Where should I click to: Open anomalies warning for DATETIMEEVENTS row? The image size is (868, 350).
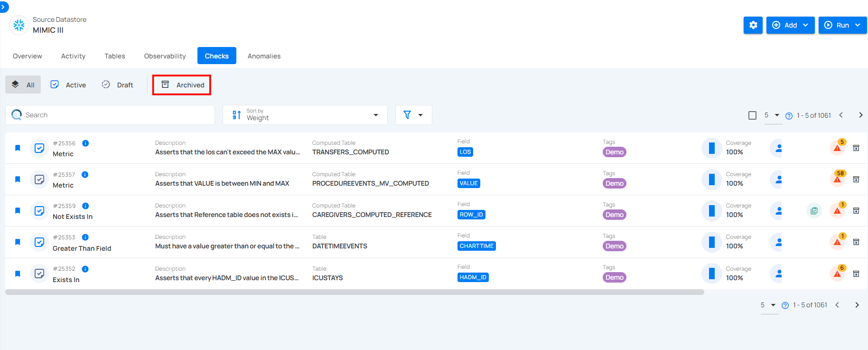point(838,242)
